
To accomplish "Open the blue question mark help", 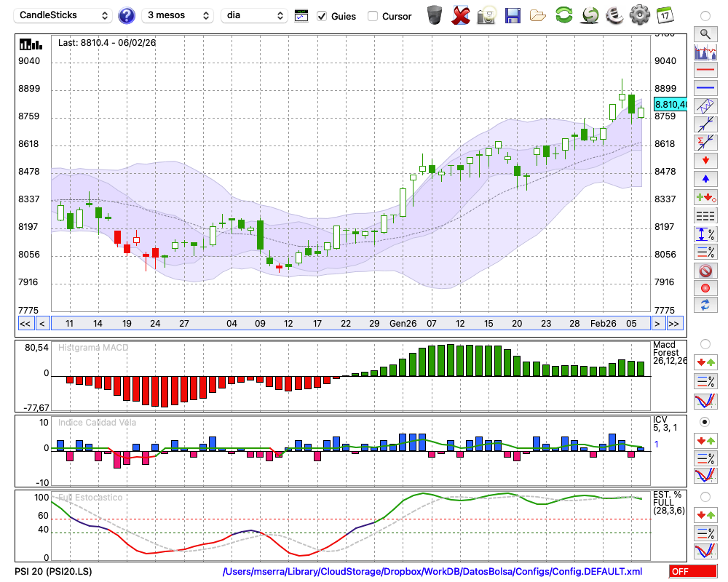I will (x=127, y=15).
